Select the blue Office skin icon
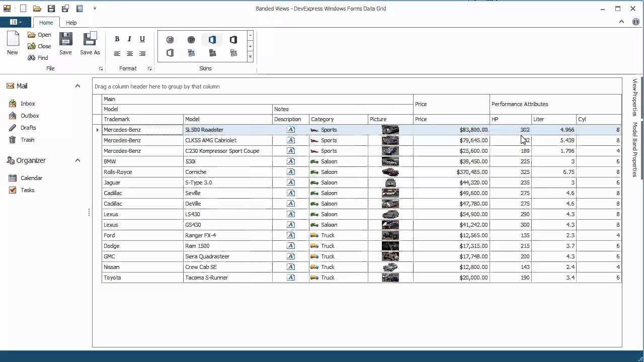This screenshot has width=644, height=362. [x=212, y=40]
